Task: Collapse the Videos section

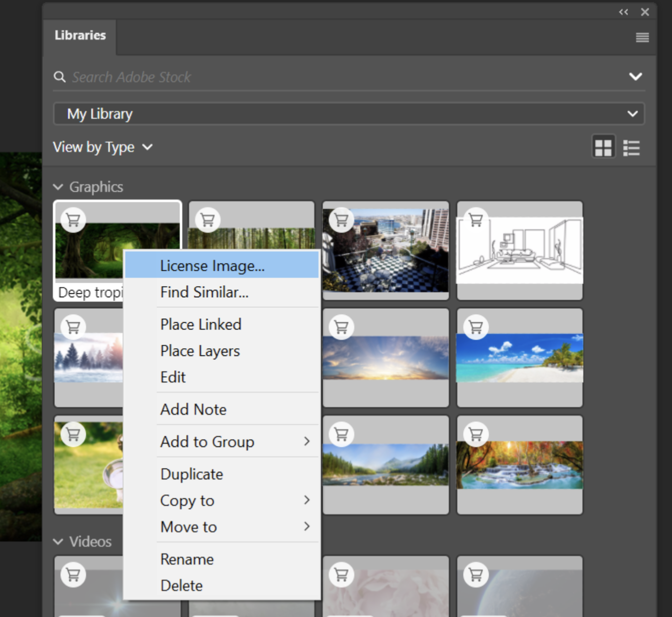Action: point(59,541)
